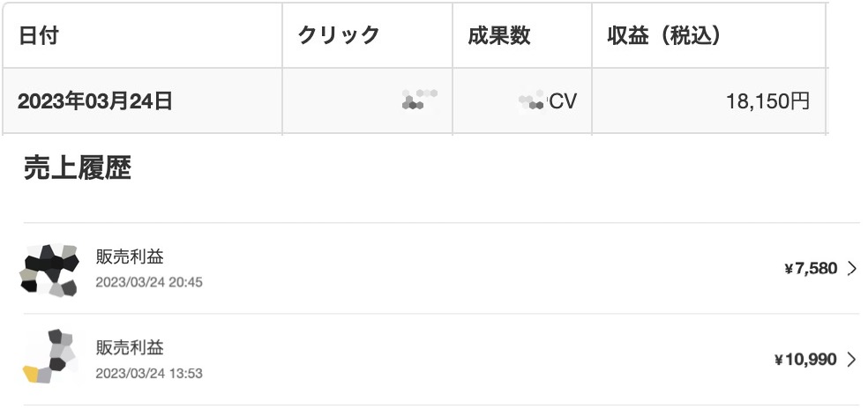This screenshot has height=409, width=868.
Task: Click the 2023/03/24 13:53 timestamp
Action: tap(149, 374)
